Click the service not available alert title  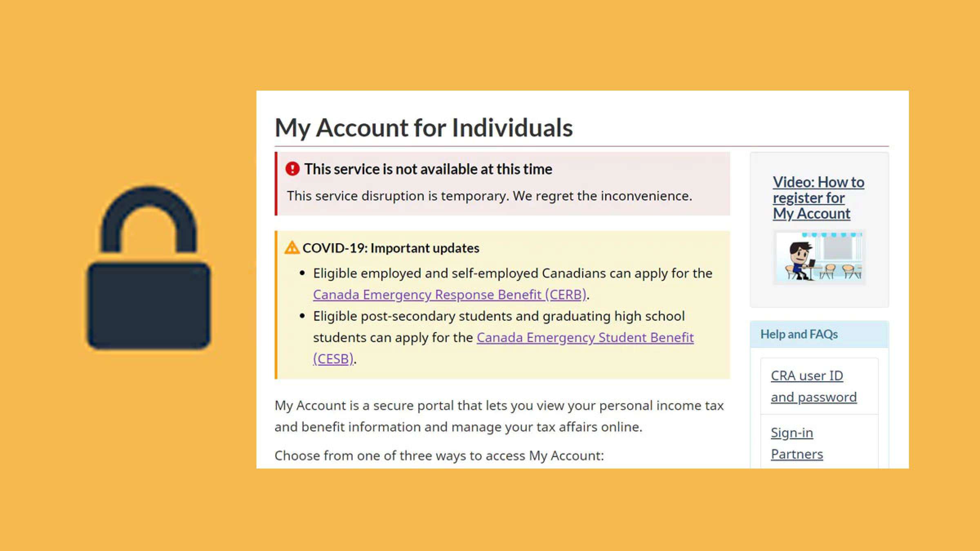[x=428, y=169]
